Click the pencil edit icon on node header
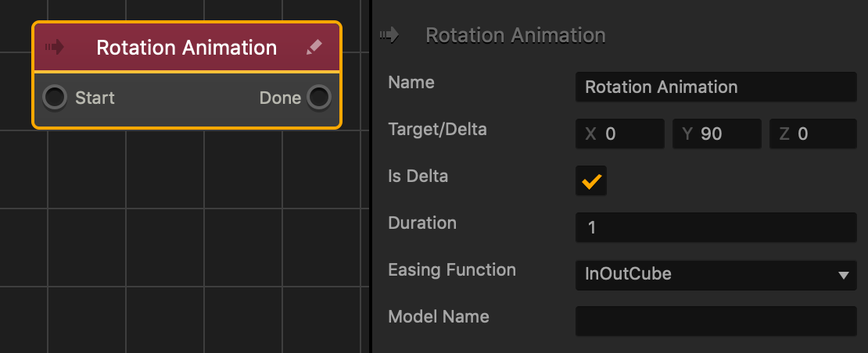The width and height of the screenshot is (868, 353). (314, 48)
